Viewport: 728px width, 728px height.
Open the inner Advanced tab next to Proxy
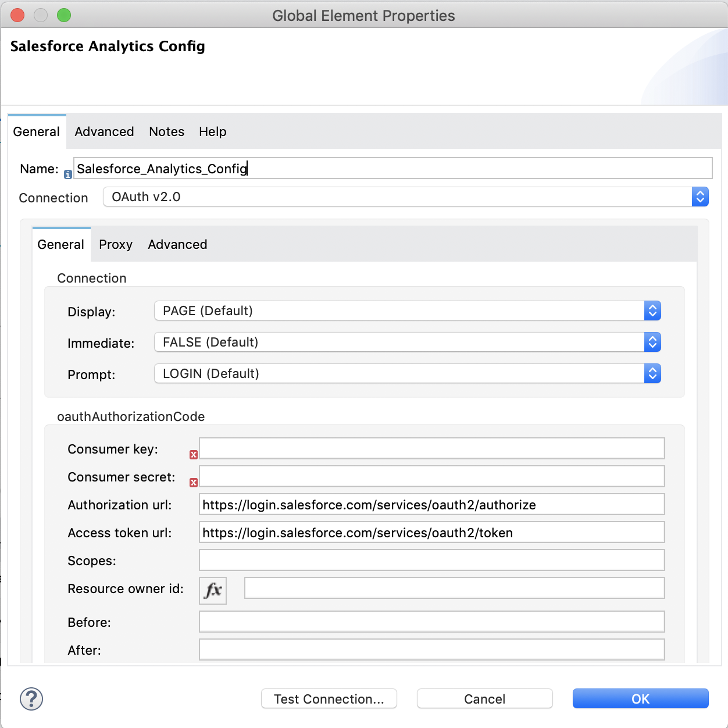coord(177,244)
